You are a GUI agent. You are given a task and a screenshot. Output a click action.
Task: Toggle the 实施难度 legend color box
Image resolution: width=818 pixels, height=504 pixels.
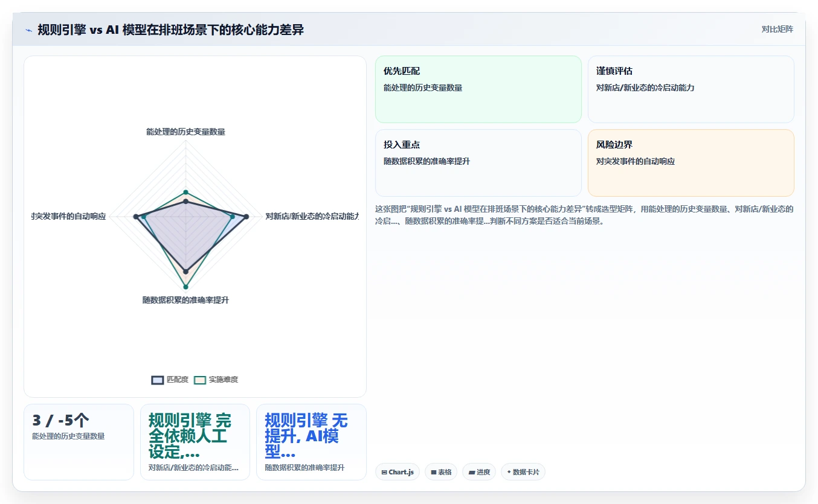click(200, 380)
